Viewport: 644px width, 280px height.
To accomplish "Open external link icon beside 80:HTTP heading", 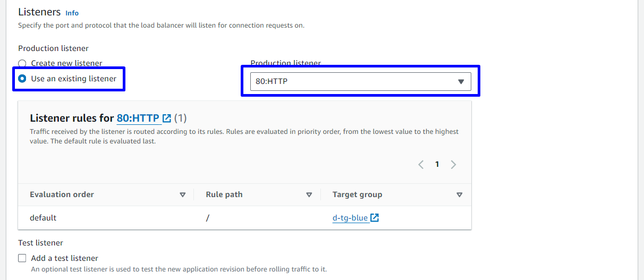I will 167,118.
